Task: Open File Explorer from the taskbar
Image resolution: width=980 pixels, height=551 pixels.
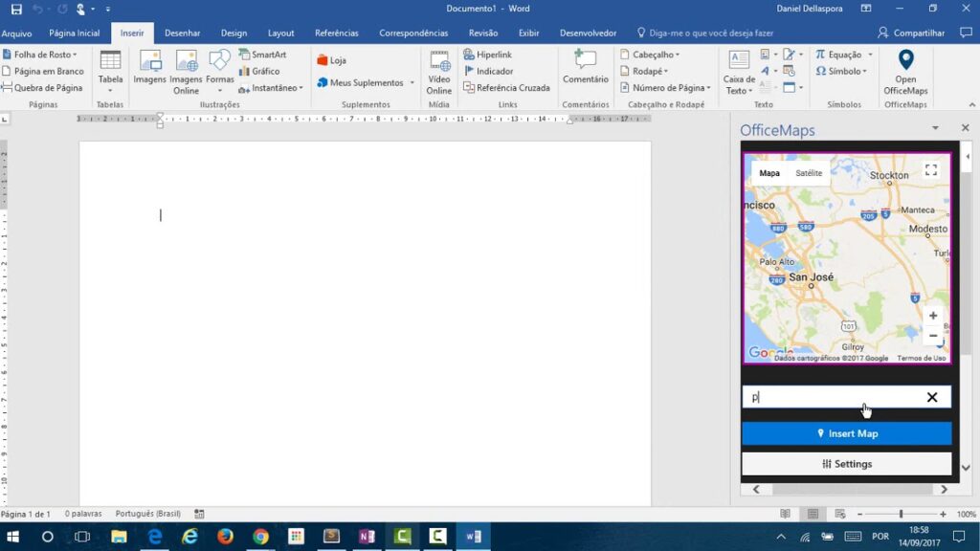Action: pos(119,537)
